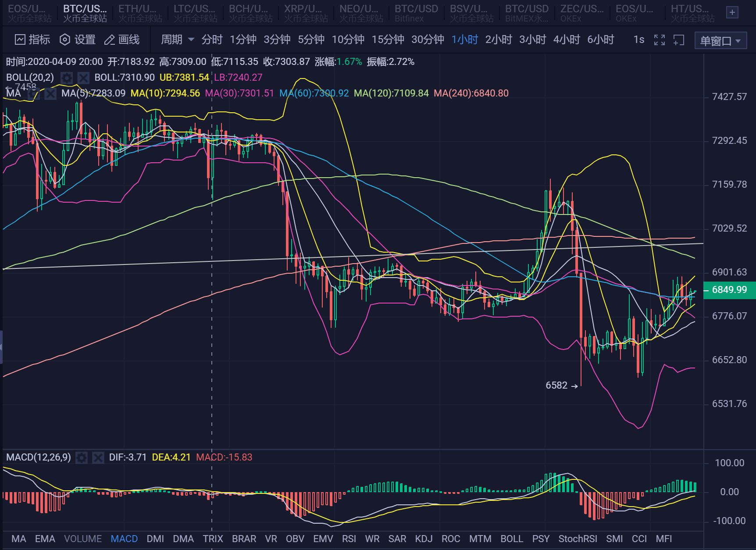Image resolution: width=756 pixels, height=550 pixels.
Task: Remove the MACD indicator via its X
Action: point(97,457)
